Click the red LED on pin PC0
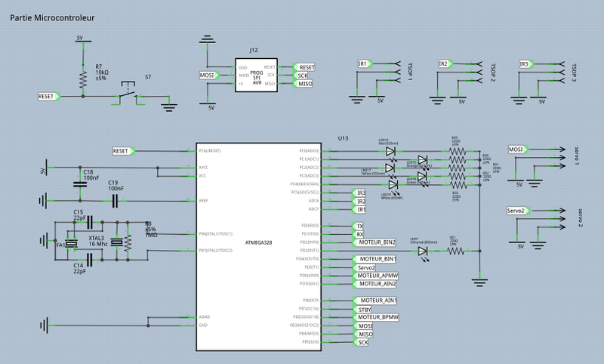Screen dimensions: 604x364 [x=390, y=151]
